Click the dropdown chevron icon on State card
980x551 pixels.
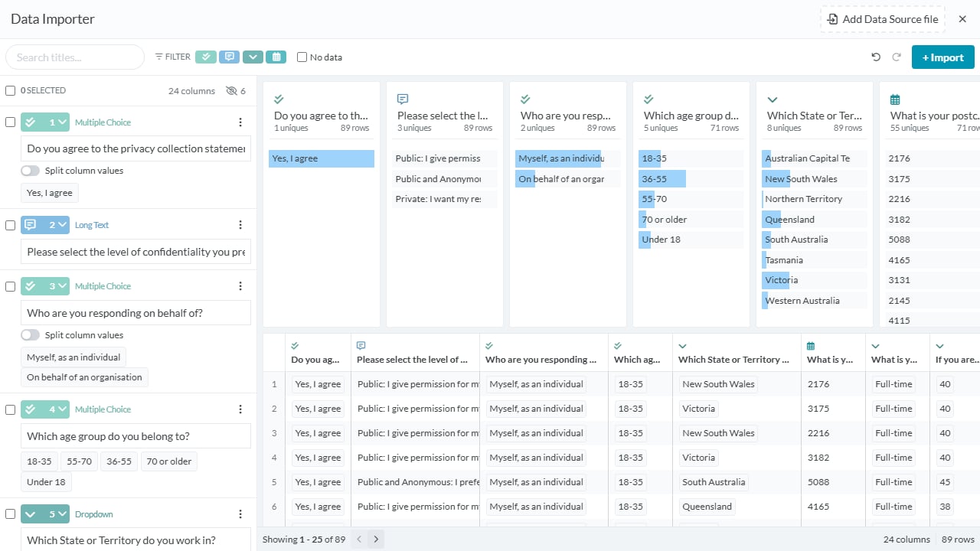click(x=773, y=99)
